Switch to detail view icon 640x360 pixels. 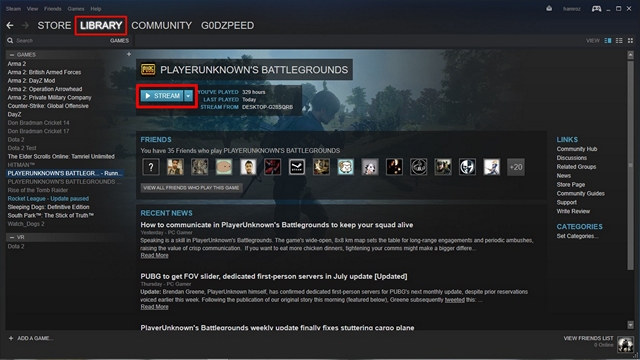tap(608, 40)
